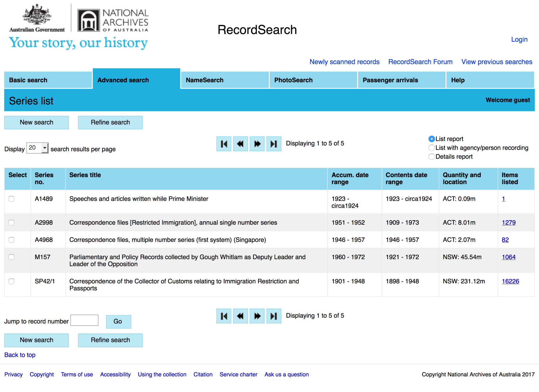Select checkbox for series A4968
Viewport: 539px width, 392px height.
12,240
